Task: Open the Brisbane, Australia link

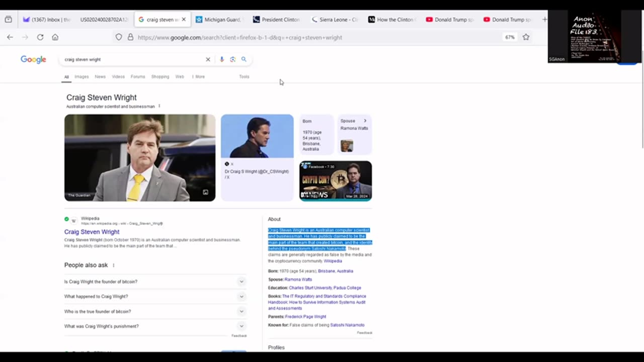Action: [x=336, y=271]
